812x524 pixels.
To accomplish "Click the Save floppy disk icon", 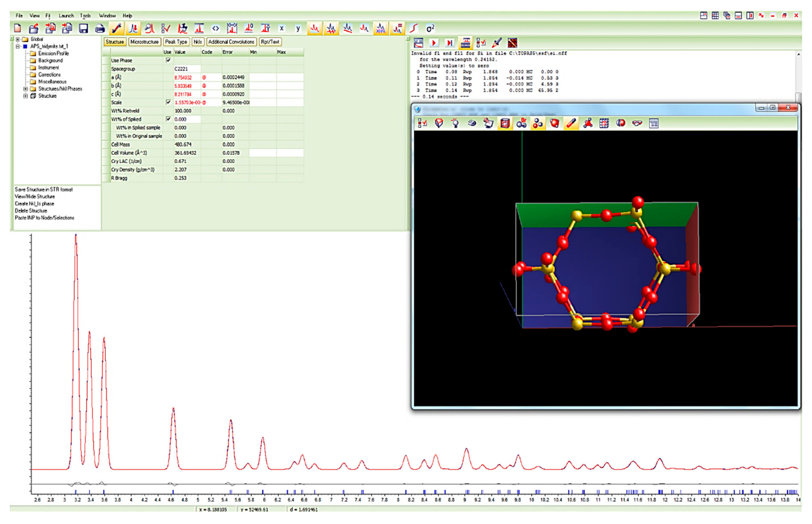I will click(83, 28).
